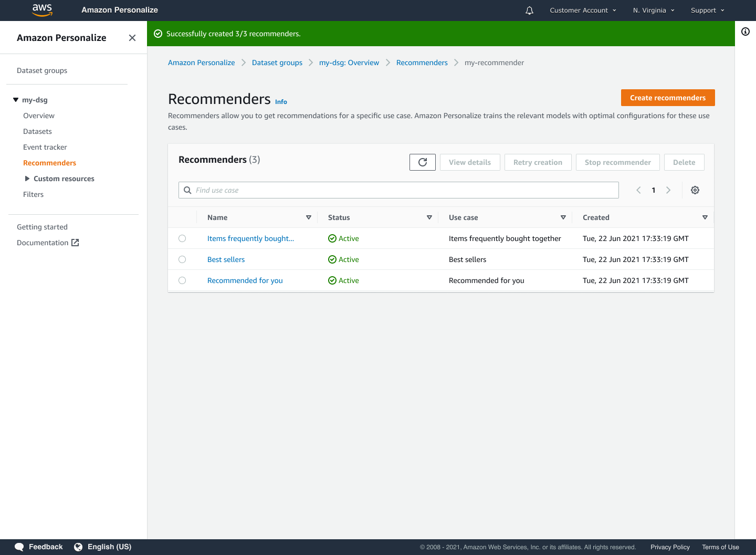Open the N. Virginia region dropdown
This screenshot has height=555, width=756.
click(654, 11)
